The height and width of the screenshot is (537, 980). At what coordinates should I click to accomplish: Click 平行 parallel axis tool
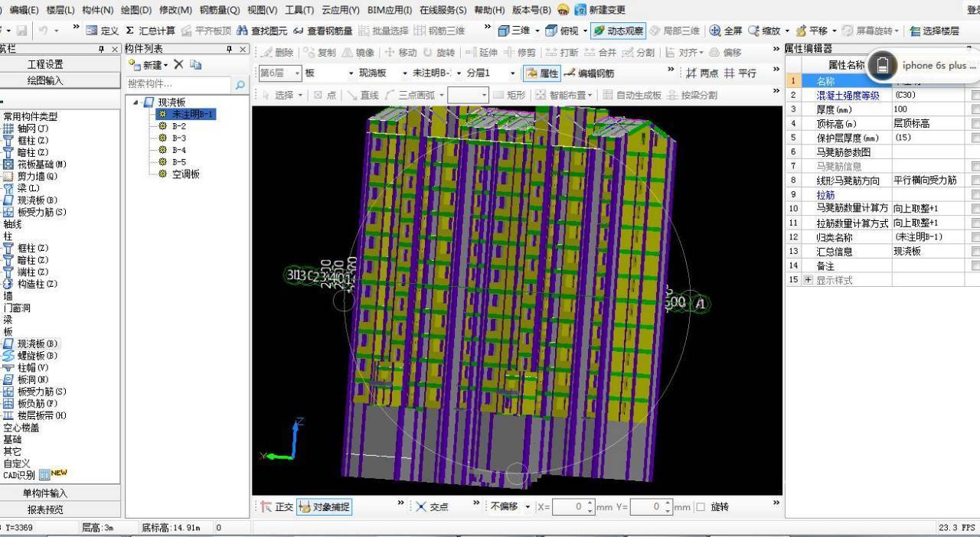point(740,73)
